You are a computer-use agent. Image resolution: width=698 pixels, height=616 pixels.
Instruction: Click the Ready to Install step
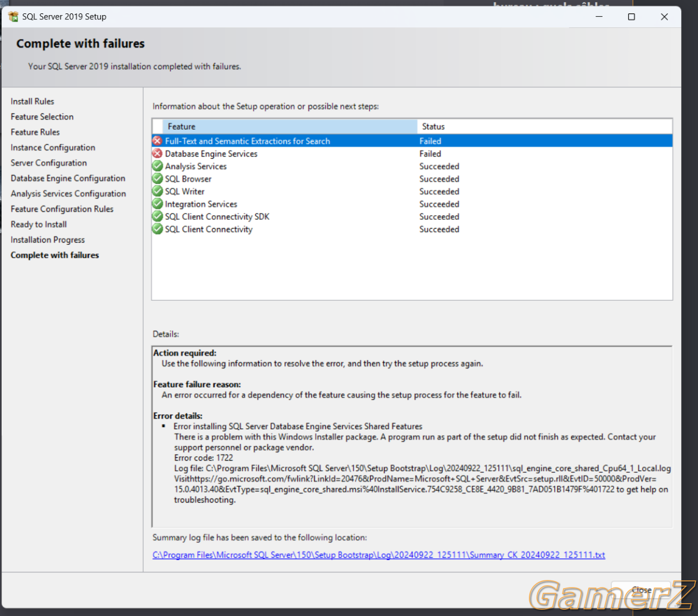(39, 225)
